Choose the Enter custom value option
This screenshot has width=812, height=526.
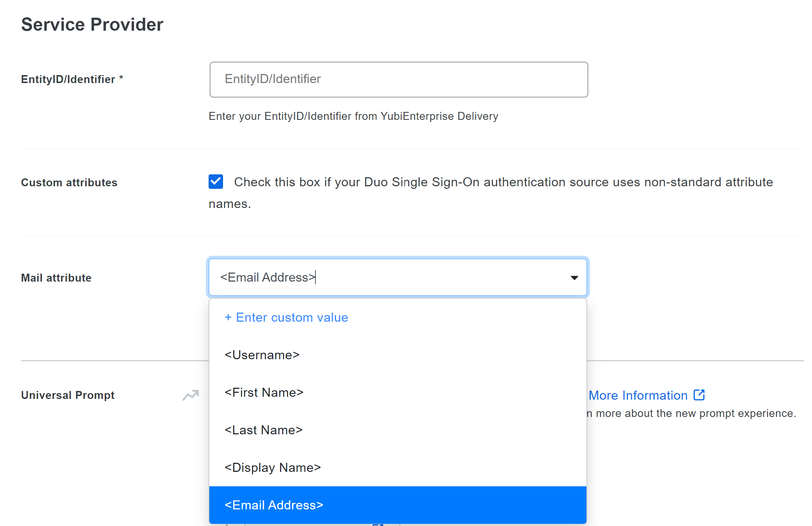point(287,317)
